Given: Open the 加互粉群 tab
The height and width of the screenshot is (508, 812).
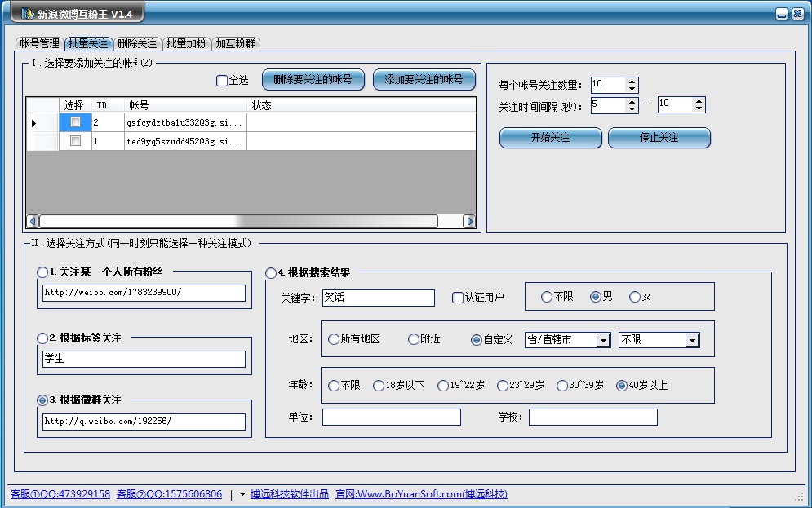Looking at the screenshot, I should [x=235, y=43].
